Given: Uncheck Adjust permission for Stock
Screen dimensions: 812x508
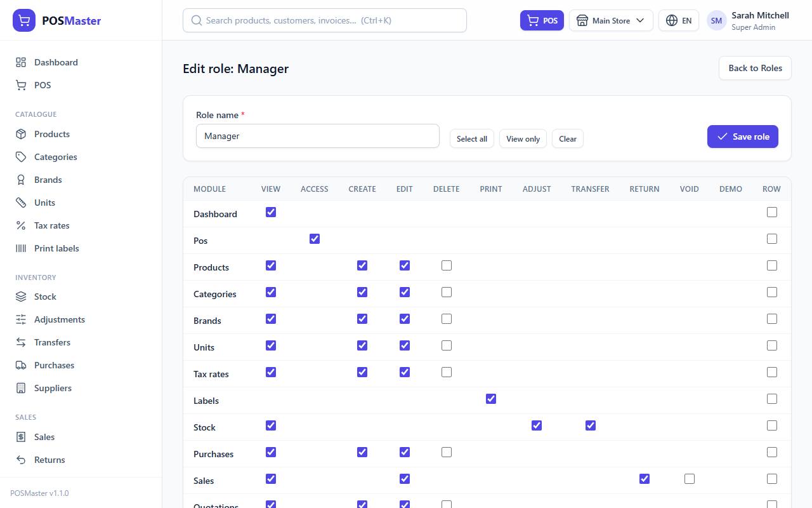Looking at the screenshot, I should pos(537,425).
